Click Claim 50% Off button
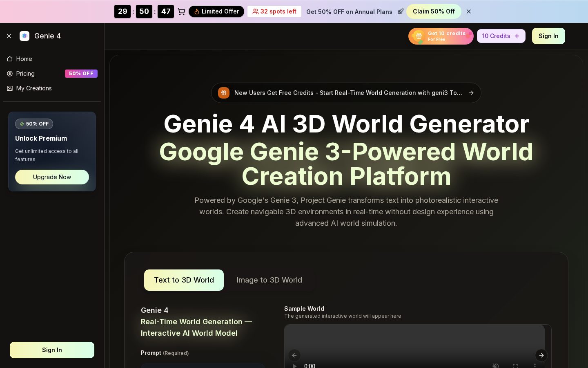 click(434, 11)
